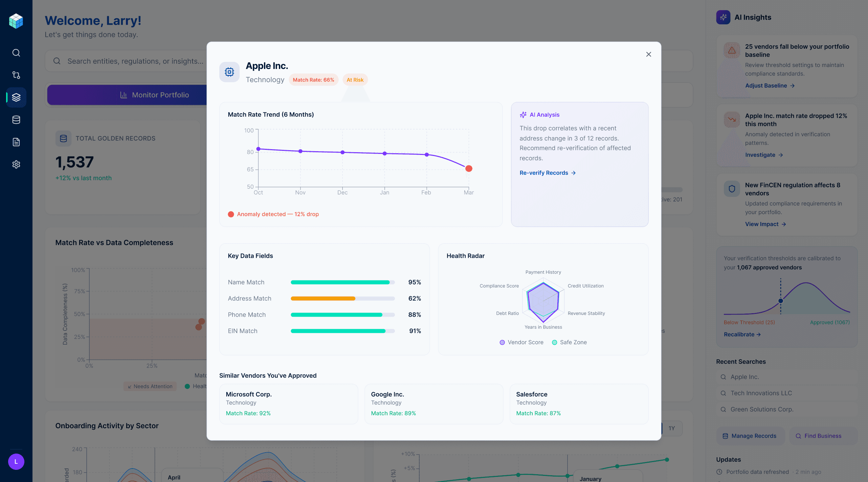
Task: Click the Monitor Portfolio tab
Action: [154, 95]
